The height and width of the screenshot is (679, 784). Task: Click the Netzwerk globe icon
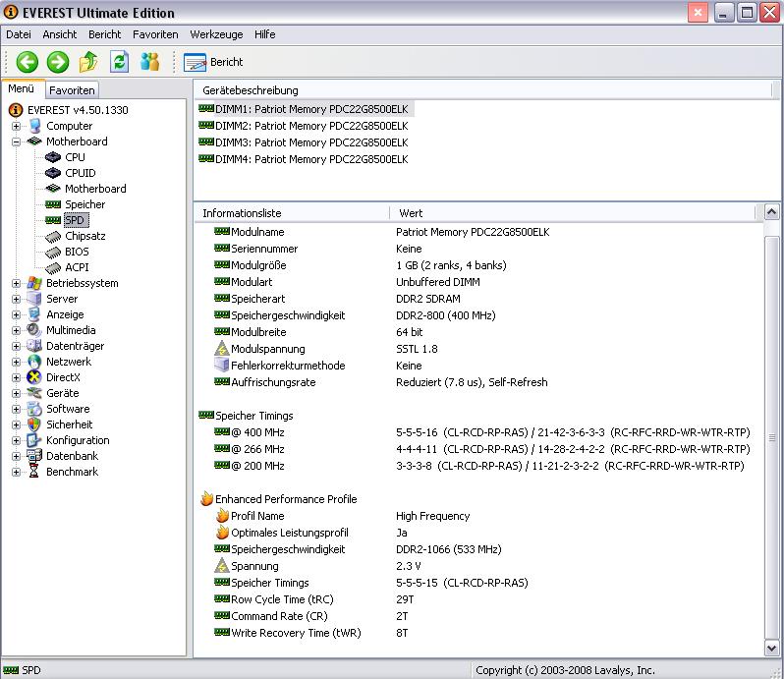pos(34,362)
